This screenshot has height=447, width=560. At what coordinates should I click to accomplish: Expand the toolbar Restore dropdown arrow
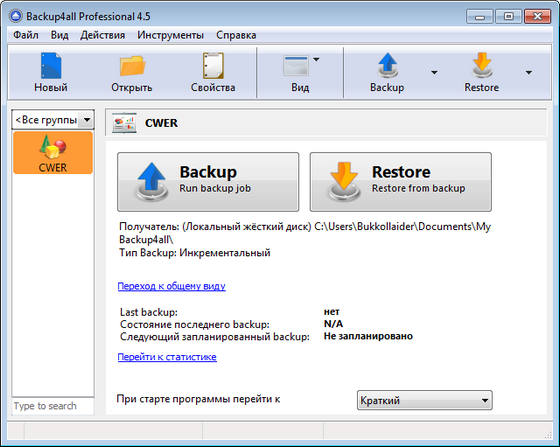[x=529, y=72]
